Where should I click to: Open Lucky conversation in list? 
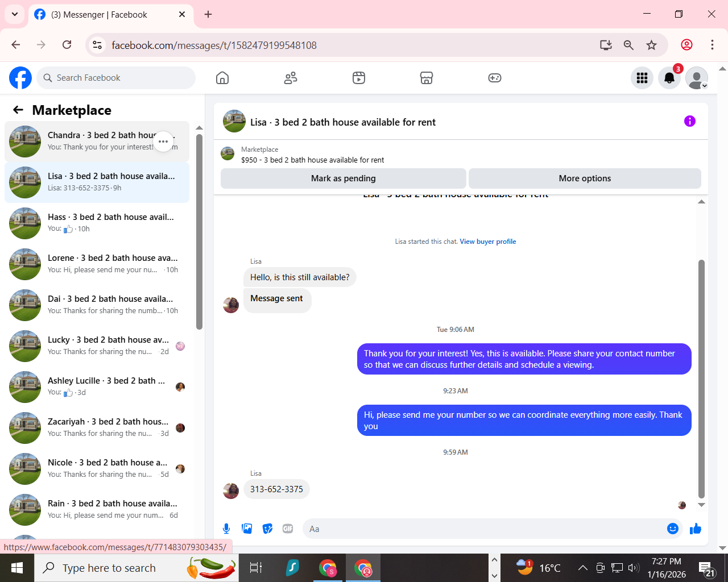97,346
